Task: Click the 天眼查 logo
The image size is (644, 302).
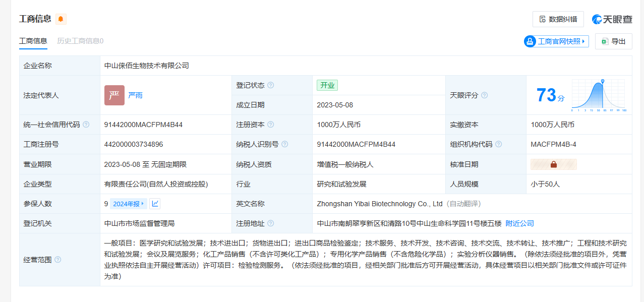Action: (x=612, y=19)
